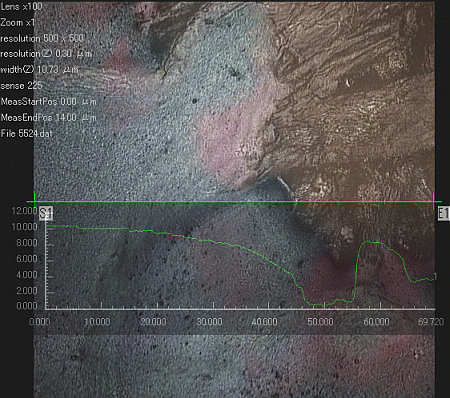This screenshot has height=398, width=450.
Task: Click the S1 start marker label
Action: coord(46,213)
